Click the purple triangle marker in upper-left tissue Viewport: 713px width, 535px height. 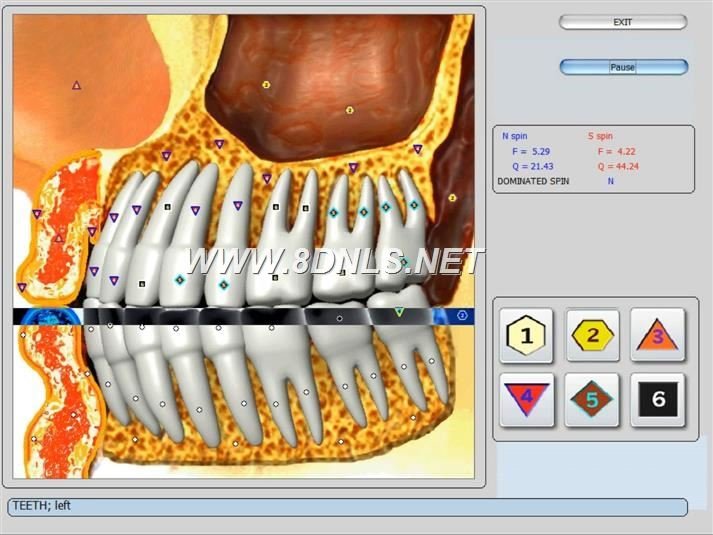(76, 85)
